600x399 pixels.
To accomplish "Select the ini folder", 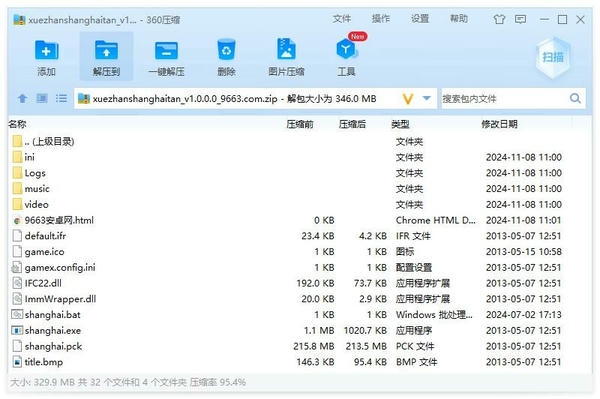I will 300,157.
